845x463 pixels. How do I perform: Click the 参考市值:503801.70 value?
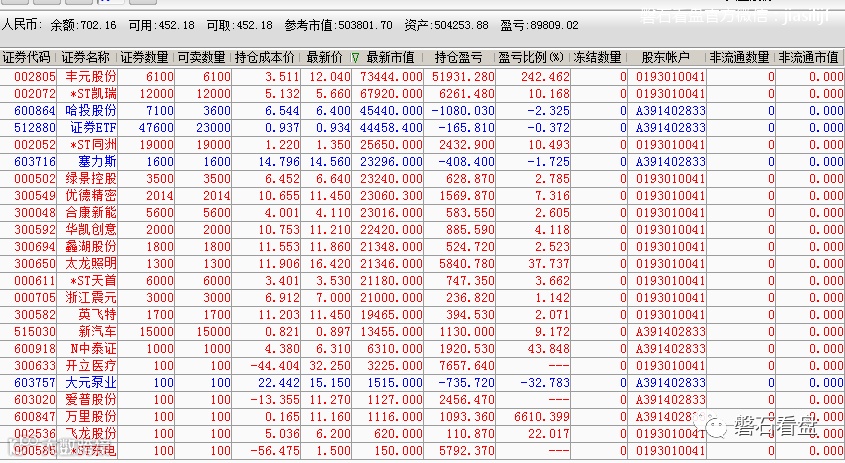coord(338,25)
